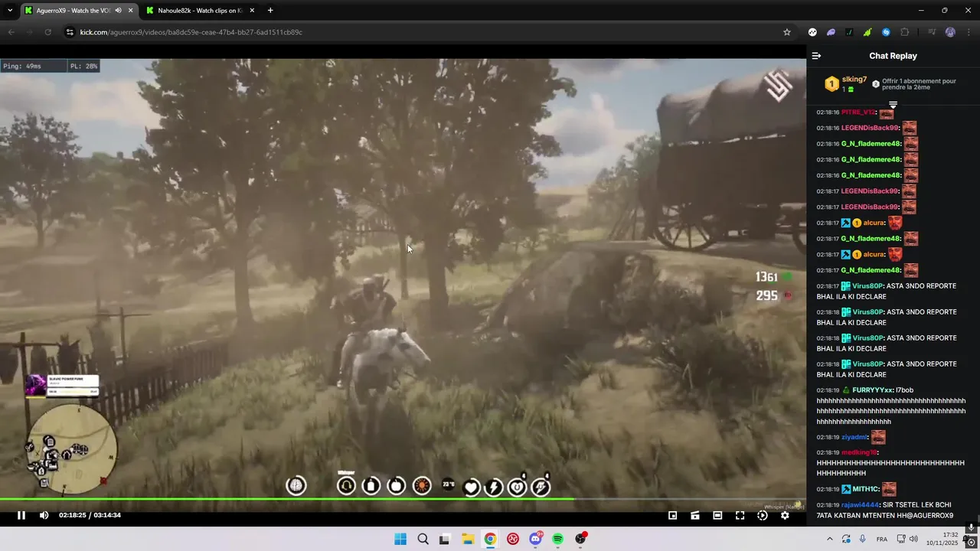Collapse the Chat Replay panel
The width and height of the screenshot is (980, 551).
pyautogui.click(x=816, y=56)
